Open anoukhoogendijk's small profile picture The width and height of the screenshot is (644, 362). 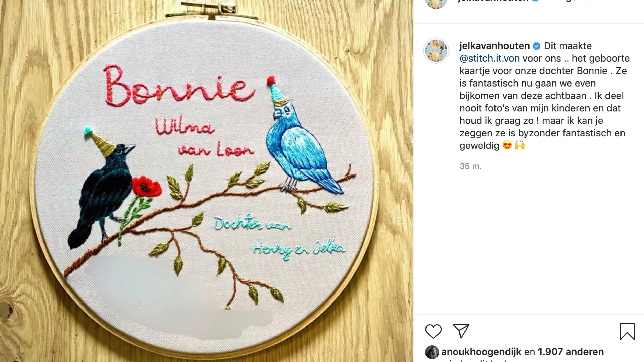click(432, 352)
